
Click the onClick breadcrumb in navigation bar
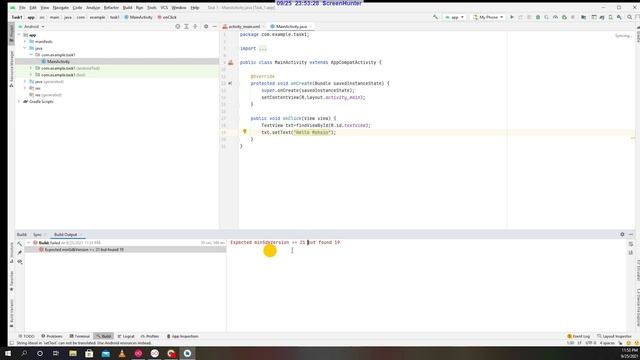coord(167,17)
